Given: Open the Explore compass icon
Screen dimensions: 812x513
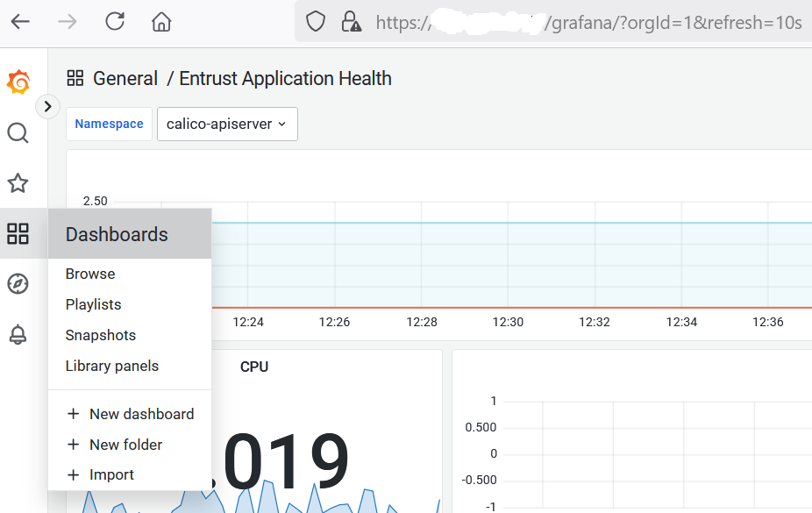Looking at the screenshot, I should click(x=18, y=283).
